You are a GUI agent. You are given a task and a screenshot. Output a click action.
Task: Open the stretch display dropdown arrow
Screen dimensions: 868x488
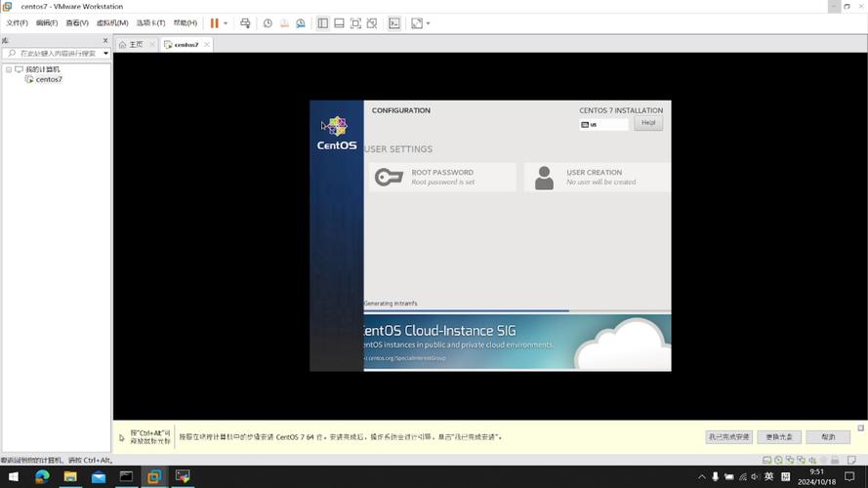point(428,23)
